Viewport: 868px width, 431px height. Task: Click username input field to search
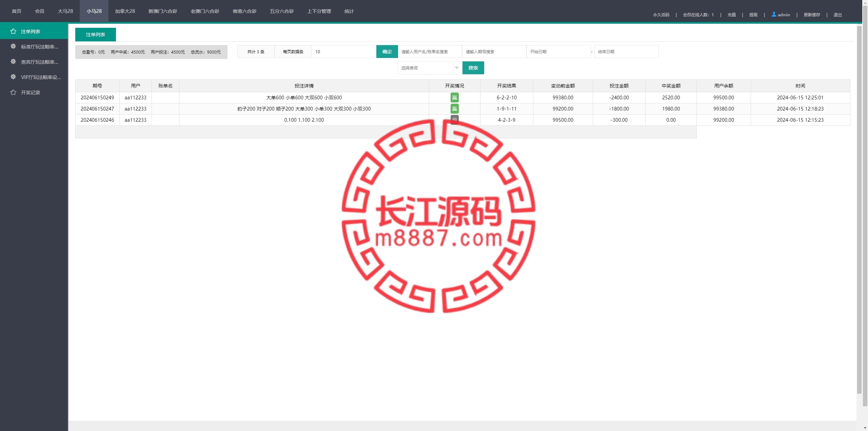429,52
